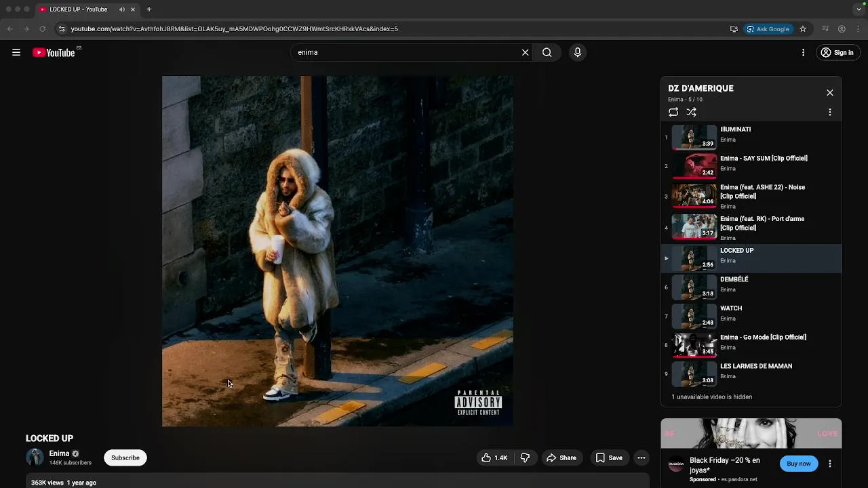Open YouTube settings three-dot menu

[x=803, y=52]
